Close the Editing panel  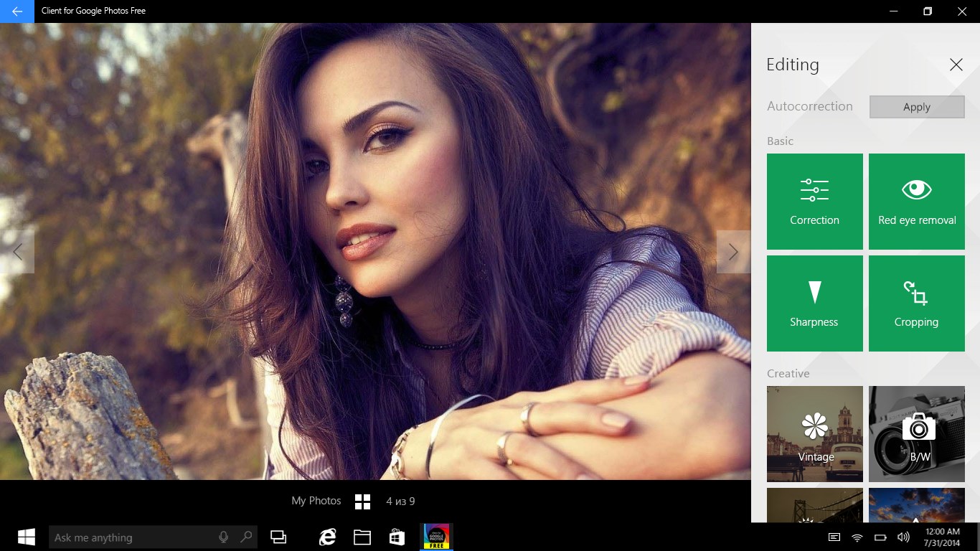pyautogui.click(x=956, y=65)
